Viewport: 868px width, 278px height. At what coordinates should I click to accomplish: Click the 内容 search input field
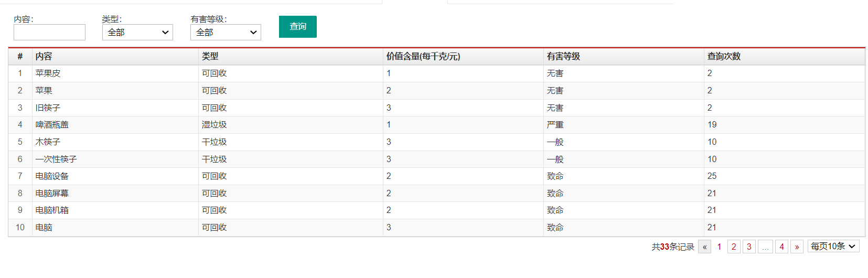coord(49,33)
